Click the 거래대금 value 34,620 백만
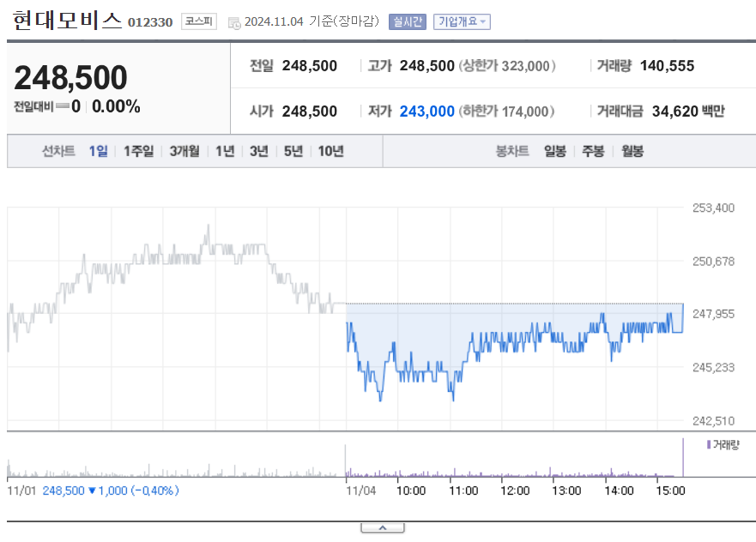Viewport: 756px width, 542px height. point(688,111)
